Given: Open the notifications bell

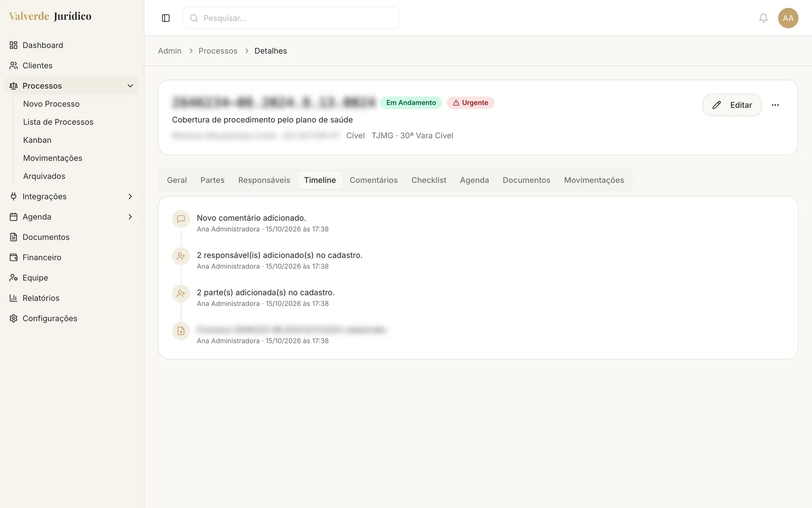Looking at the screenshot, I should 763,18.
